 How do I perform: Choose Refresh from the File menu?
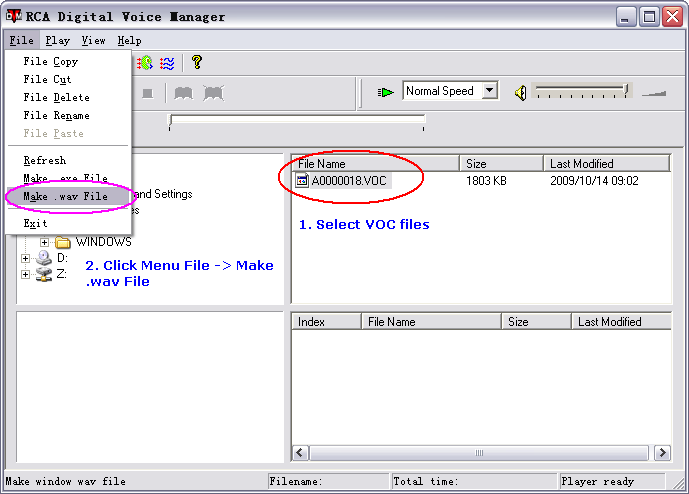[x=69, y=160]
